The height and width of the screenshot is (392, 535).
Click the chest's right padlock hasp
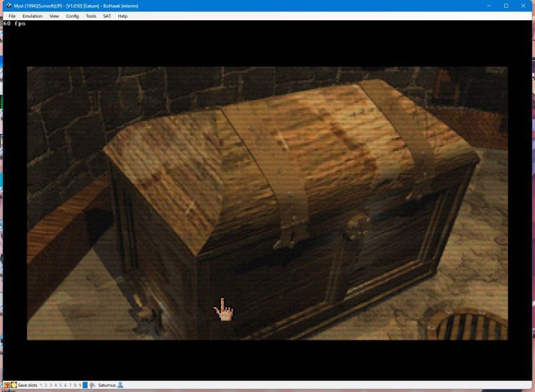(x=357, y=227)
